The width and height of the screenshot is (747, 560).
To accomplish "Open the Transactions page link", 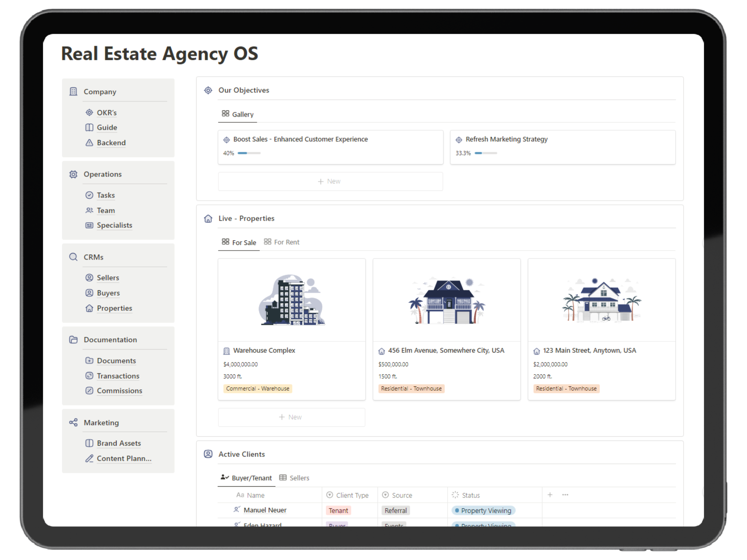I will click(118, 376).
